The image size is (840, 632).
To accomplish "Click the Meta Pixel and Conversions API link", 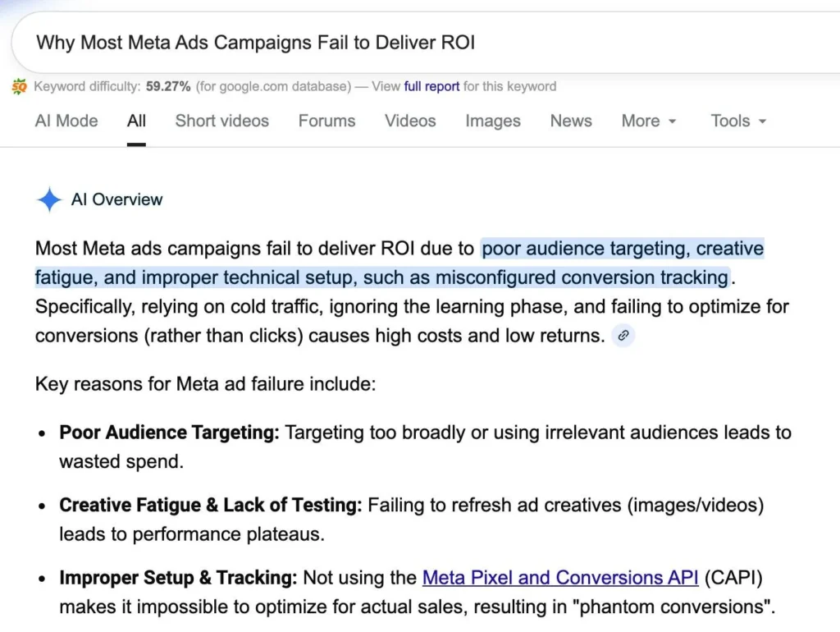I will [x=559, y=578].
